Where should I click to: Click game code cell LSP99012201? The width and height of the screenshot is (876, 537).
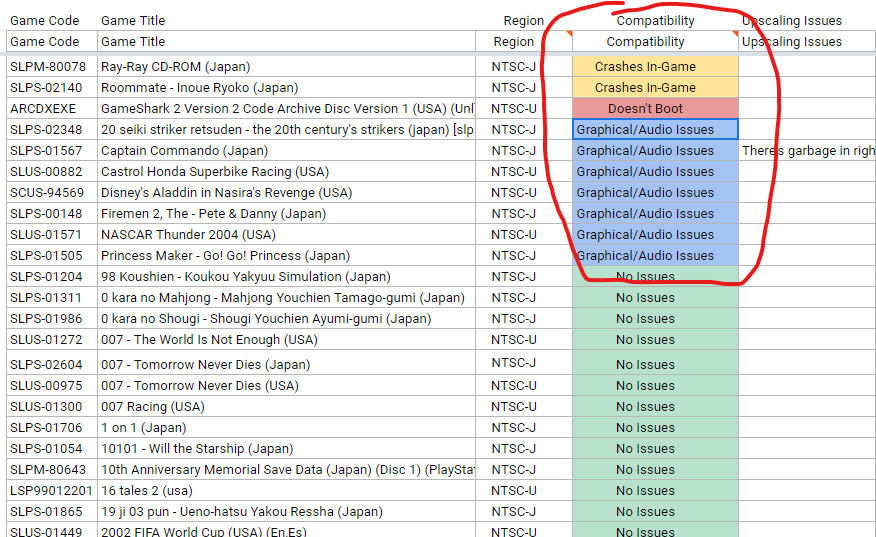click(52, 490)
